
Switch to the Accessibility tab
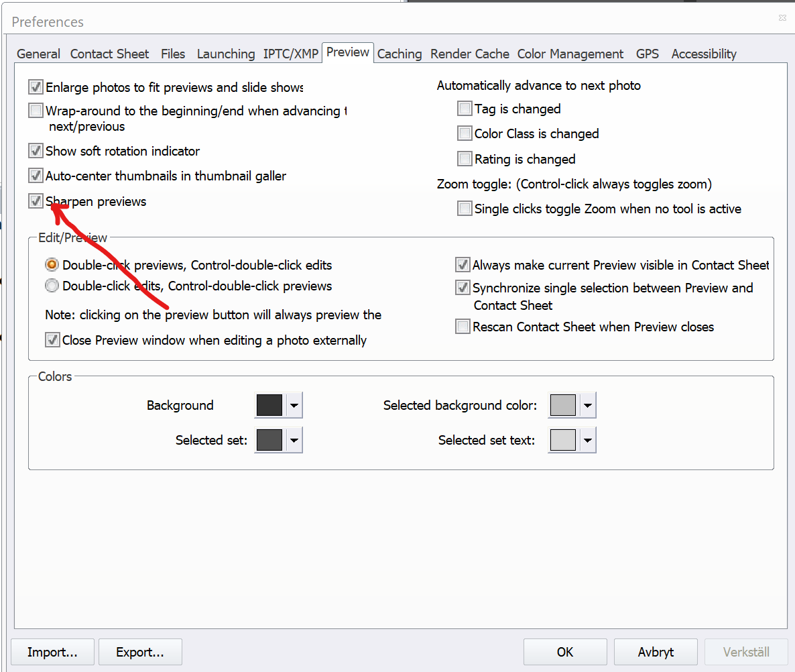click(x=704, y=54)
